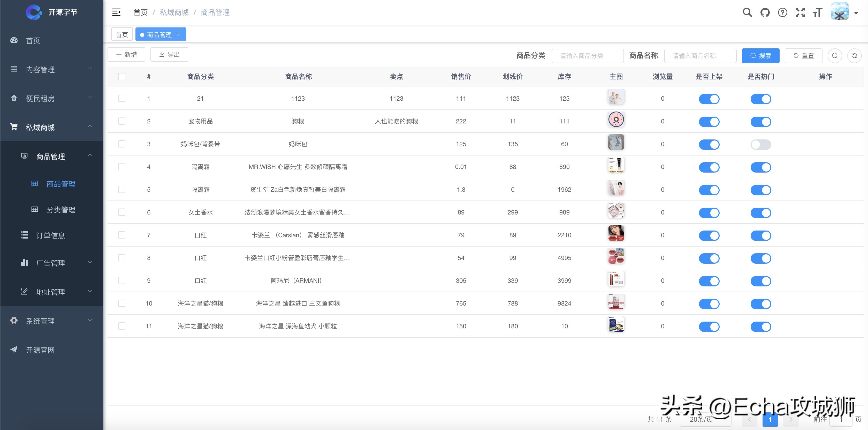Open 私域商城 in the breadcrumb
This screenshot has width=868, height=430.
[x=174, y=12]
